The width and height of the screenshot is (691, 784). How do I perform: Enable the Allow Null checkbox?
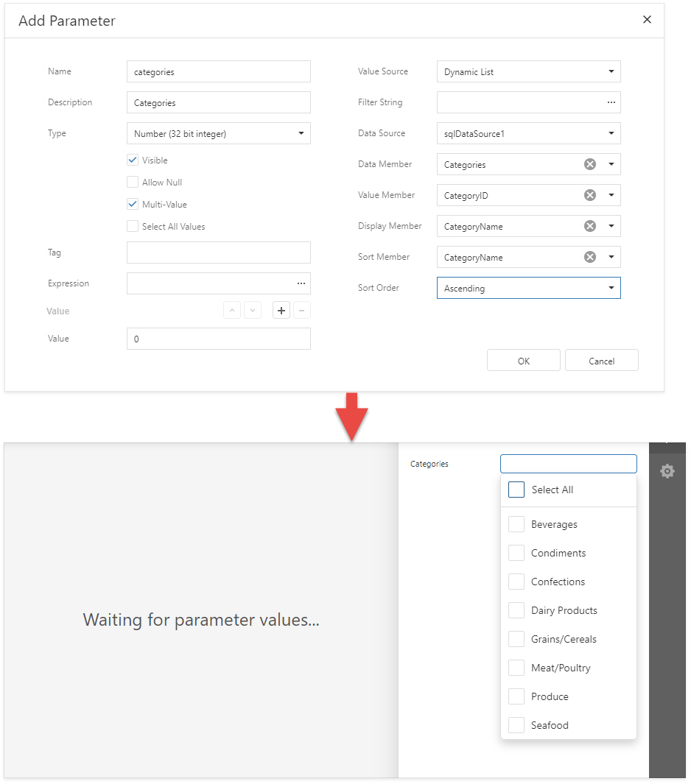133,183
